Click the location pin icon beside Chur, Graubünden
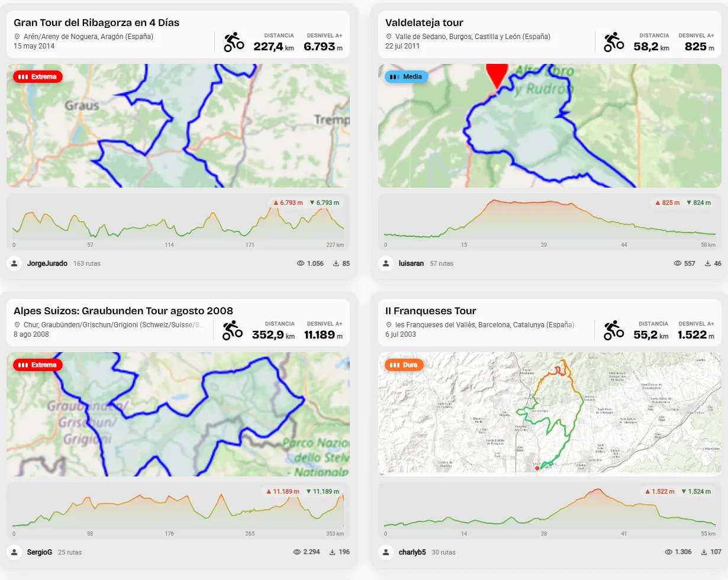Screen dimensions: 728x580 (17, 325)
